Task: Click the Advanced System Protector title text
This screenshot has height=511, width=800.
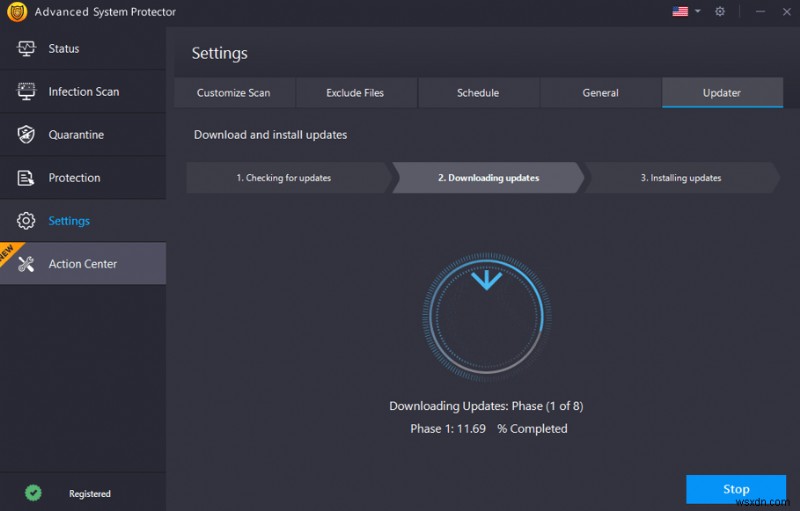Action: coord(105,12)
